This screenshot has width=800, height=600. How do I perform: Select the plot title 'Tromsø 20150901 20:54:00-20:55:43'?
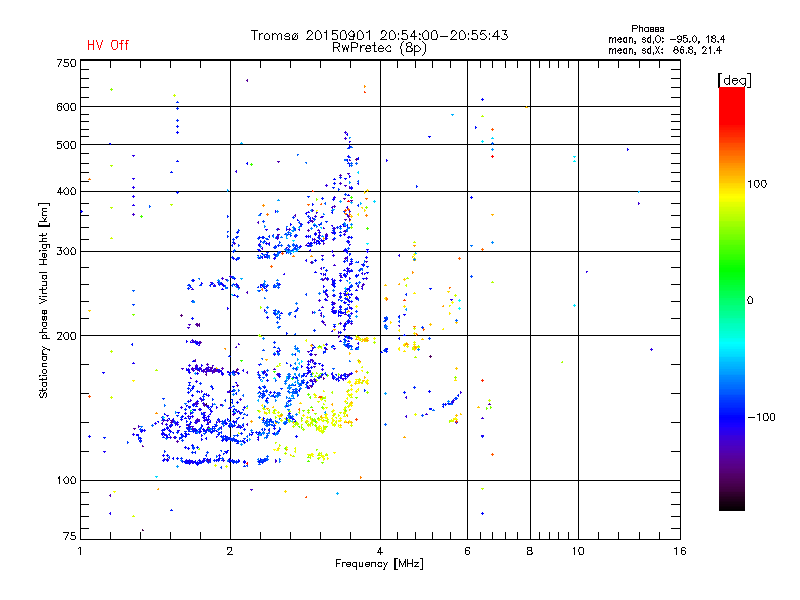tap(379, 35)
